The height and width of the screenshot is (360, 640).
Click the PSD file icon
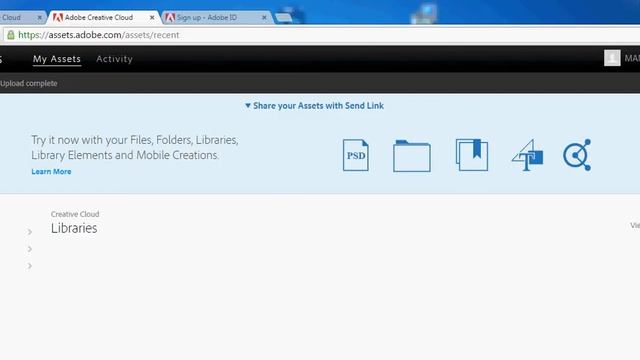click(x=356, y=155)
